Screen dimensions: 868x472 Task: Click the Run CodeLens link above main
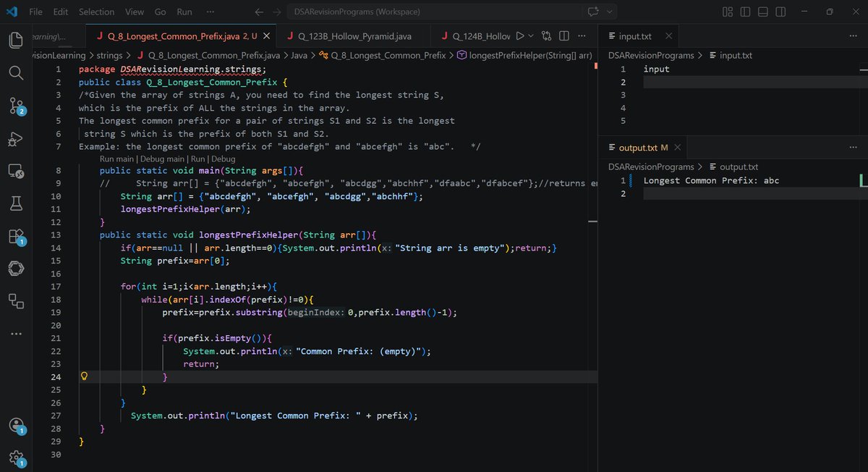(197, 159)
